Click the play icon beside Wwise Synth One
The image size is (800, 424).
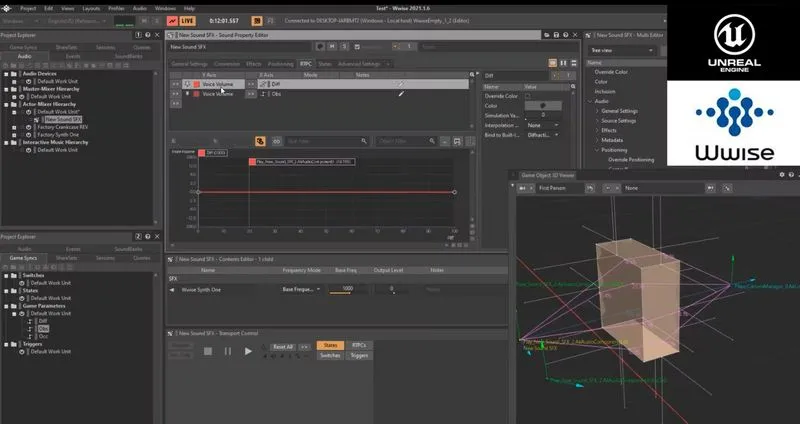172,290
